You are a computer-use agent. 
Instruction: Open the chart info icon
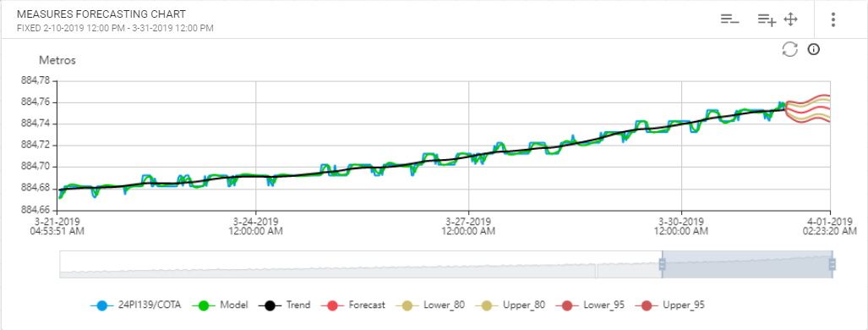click(813, 49)
